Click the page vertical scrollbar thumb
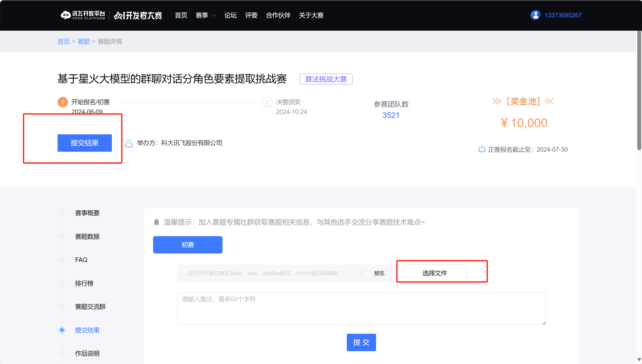The width and height of the screenshot is (642, 364). coord(639,90)
